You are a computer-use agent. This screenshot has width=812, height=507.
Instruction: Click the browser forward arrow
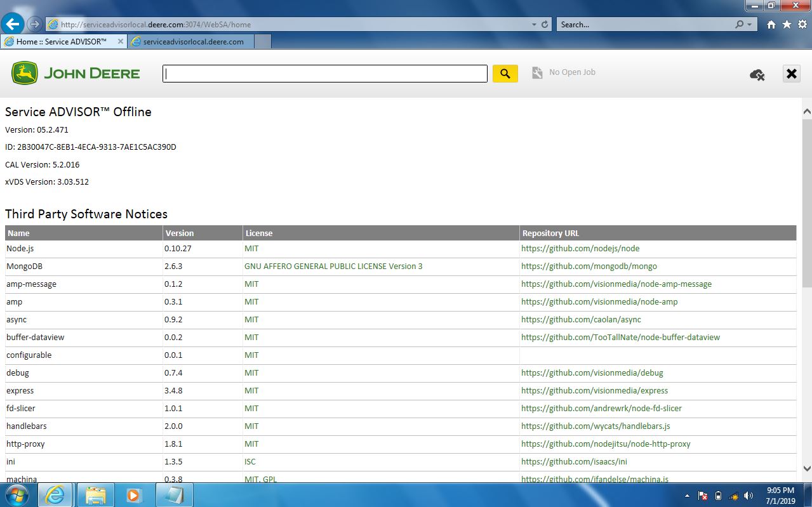coord(35,24)
